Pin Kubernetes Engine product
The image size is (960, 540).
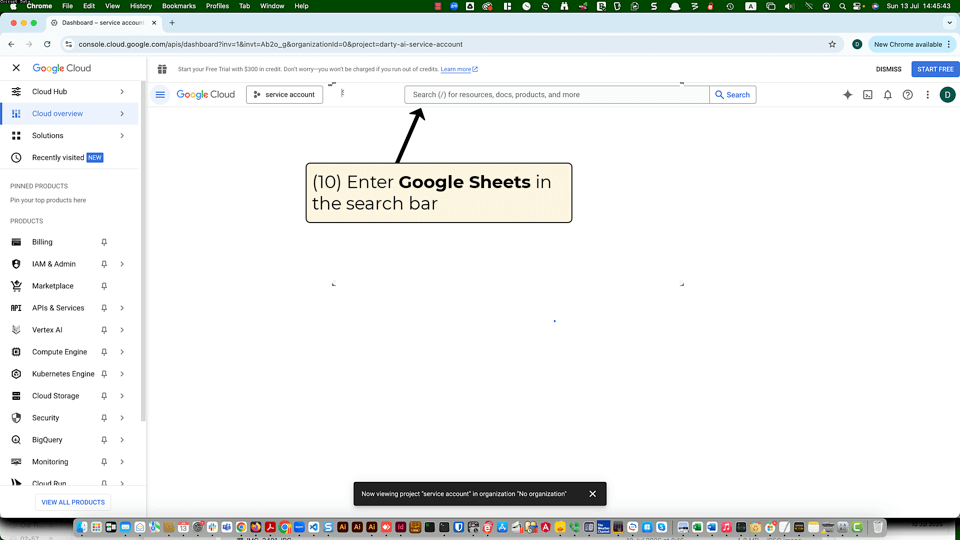click(104, 374)
